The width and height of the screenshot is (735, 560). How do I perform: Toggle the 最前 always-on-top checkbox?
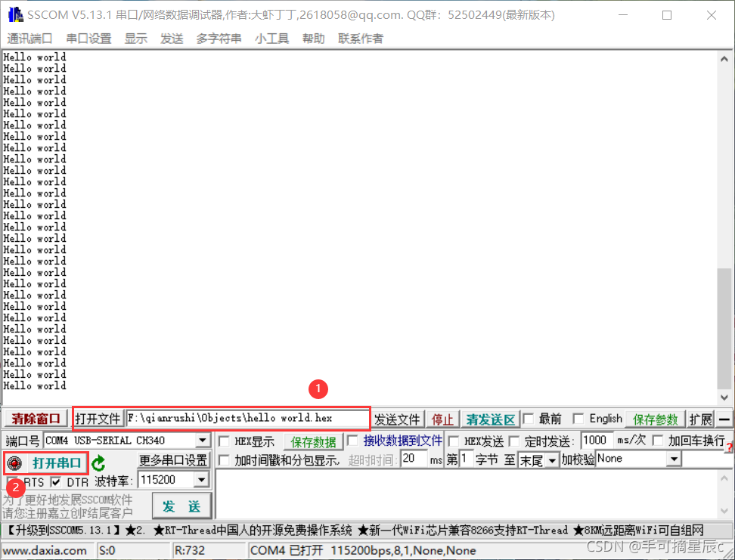point(529,419)
